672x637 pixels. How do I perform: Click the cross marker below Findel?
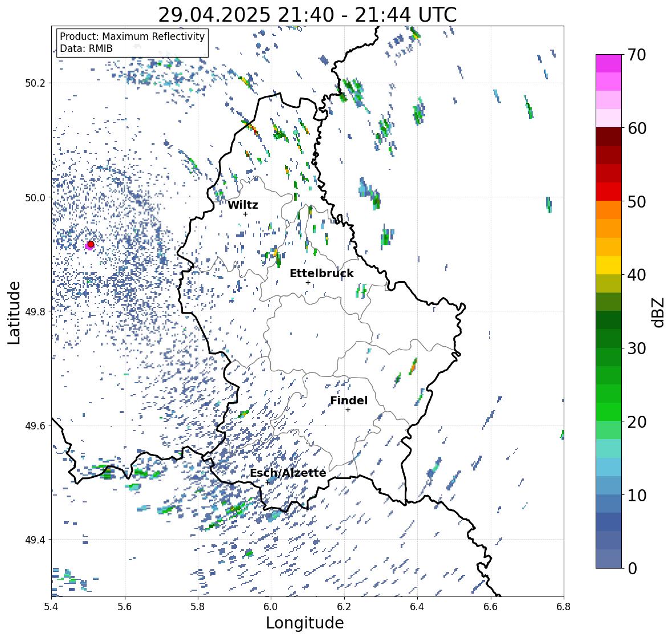348,410
